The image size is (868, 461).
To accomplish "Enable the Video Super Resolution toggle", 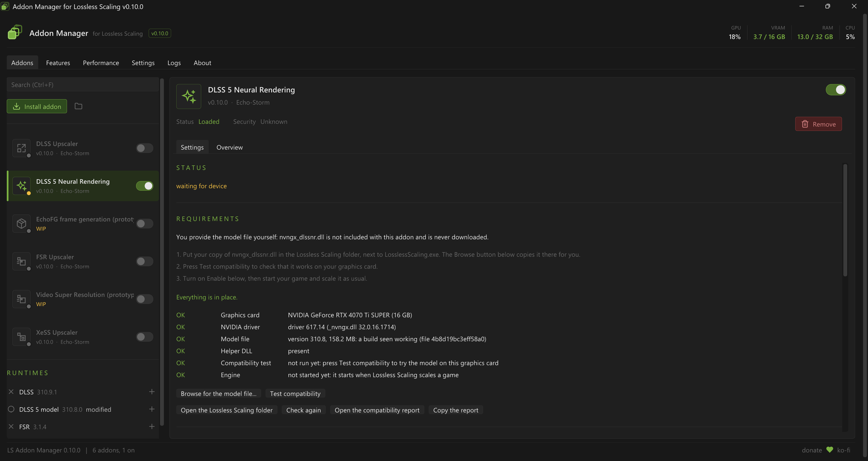I will (x=145, y=299).
